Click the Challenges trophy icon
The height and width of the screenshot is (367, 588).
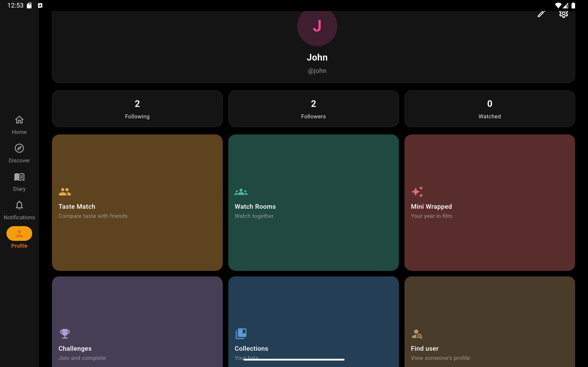(x=65, y=334)
